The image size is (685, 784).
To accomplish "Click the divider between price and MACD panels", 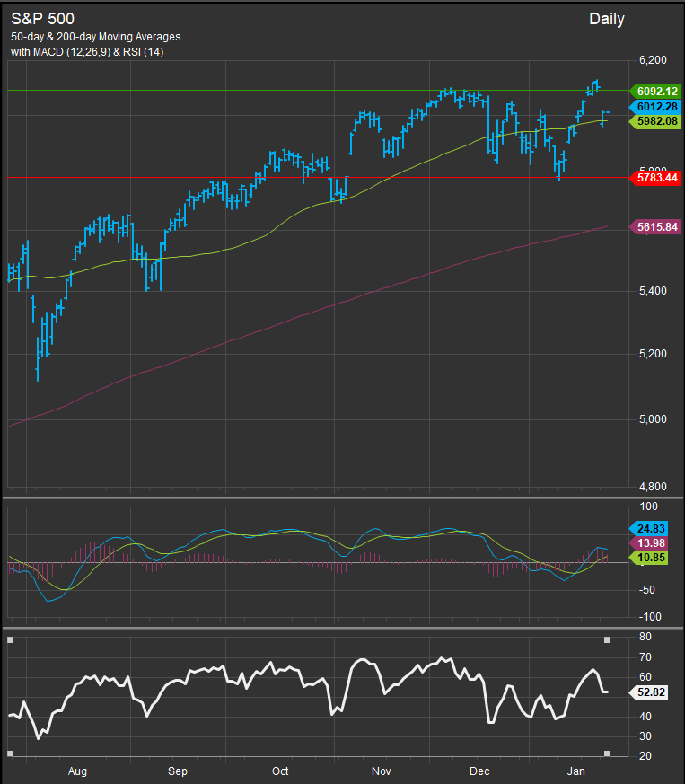I will pos(343,498).
